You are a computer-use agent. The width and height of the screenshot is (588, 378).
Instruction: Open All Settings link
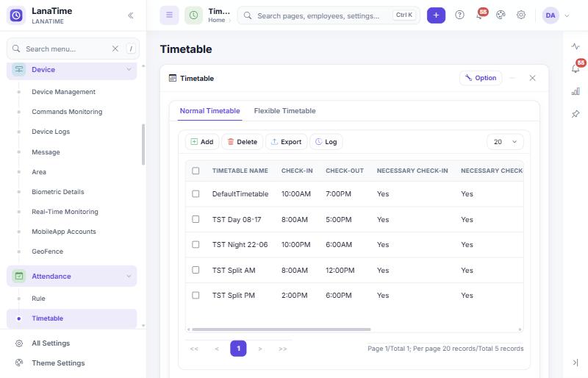click(x=51, y=343)
